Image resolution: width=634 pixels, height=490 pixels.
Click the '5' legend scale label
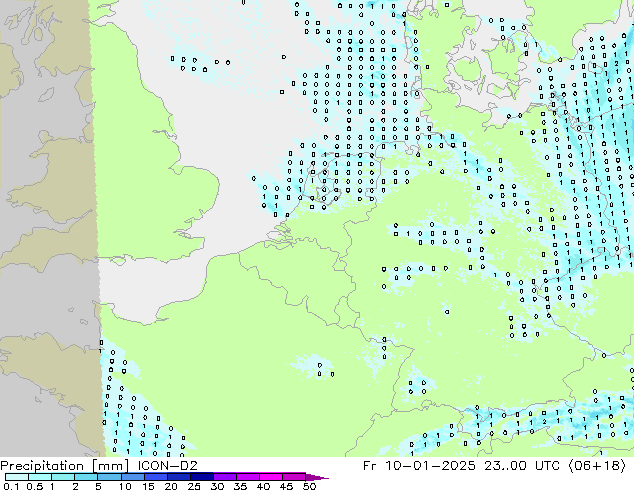click(x=98, y=486)
